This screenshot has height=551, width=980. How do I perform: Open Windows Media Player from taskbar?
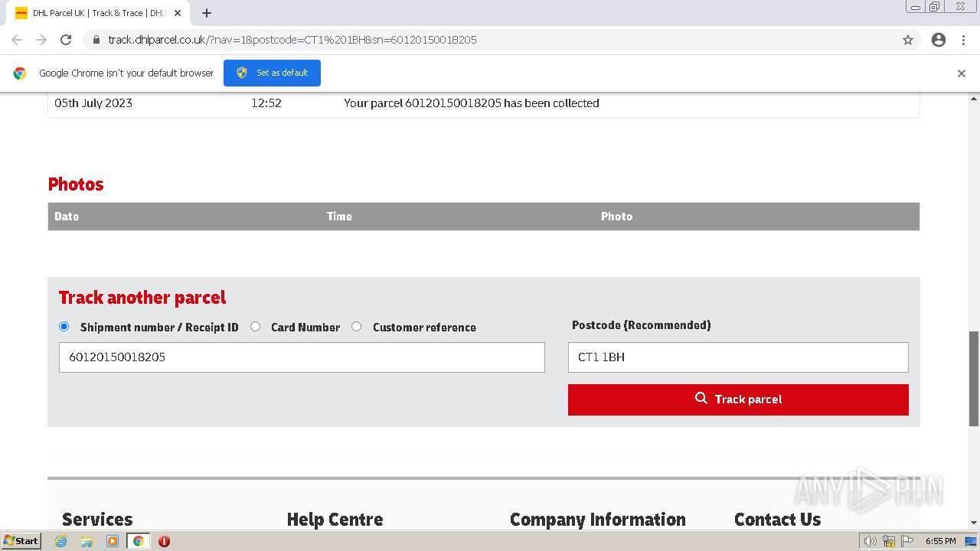[113, 541]
